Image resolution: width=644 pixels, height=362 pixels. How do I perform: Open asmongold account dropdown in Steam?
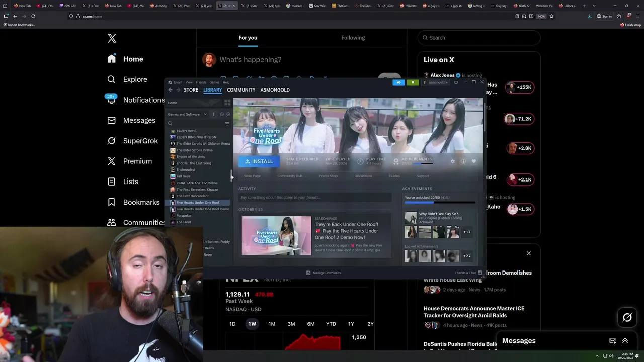point(438,82)
